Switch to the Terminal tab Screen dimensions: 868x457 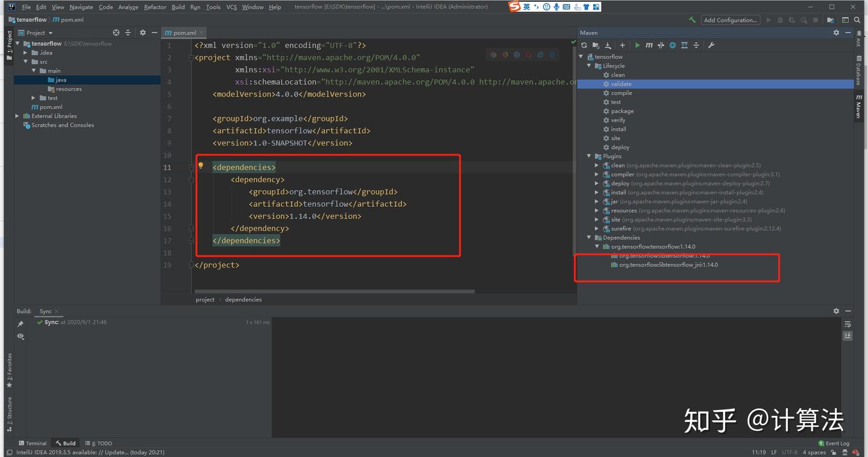click(x=33, y=443)
